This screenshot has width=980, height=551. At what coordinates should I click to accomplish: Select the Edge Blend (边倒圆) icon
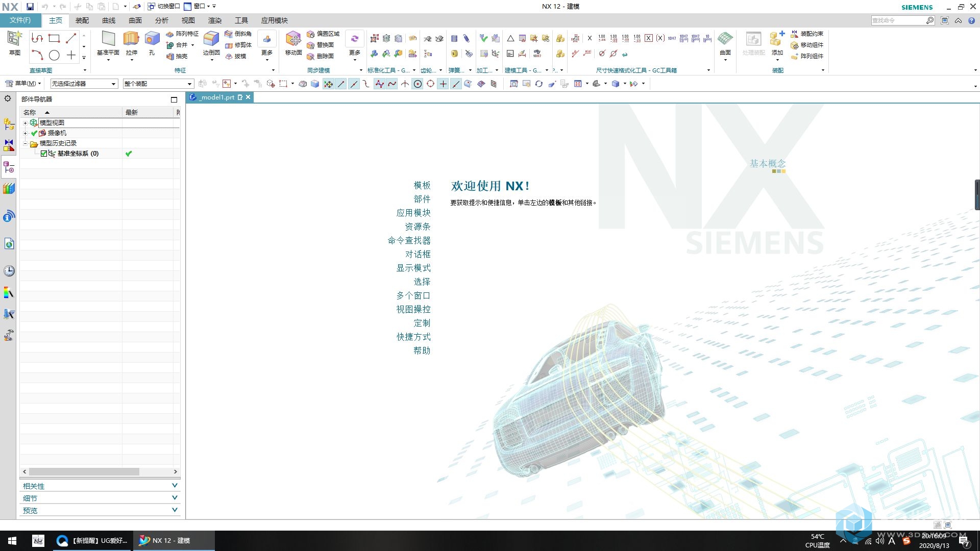click(211, 39)
